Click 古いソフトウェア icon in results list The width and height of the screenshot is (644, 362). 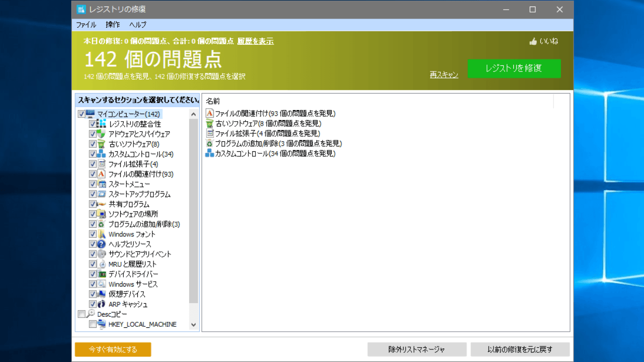tap(210, 123)
